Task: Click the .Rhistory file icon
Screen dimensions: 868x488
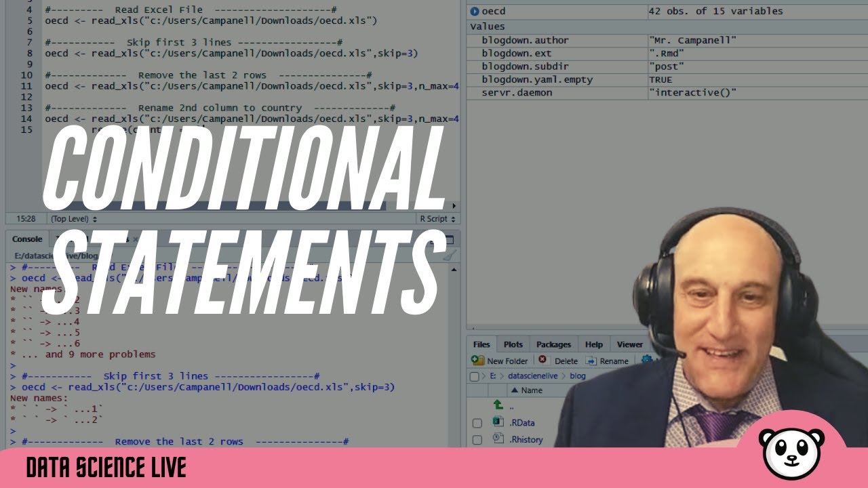Action: coord(498,439)
